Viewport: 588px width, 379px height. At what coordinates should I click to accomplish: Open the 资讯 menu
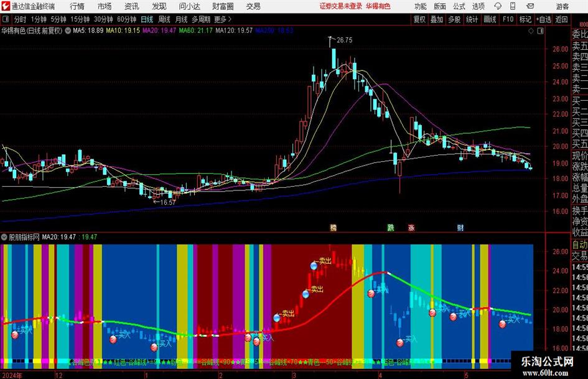(x=132, y=6)
